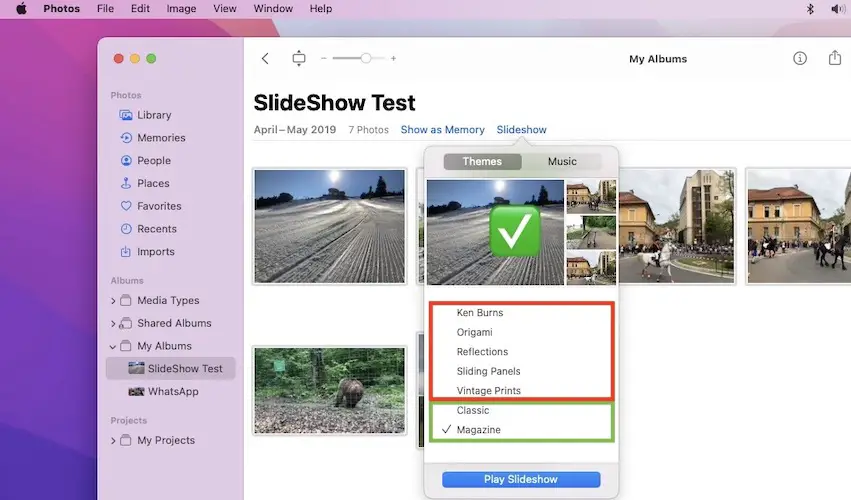Open Places in the sidebar
The width and height of the screenshot is (851, 500).
[152, 184]
